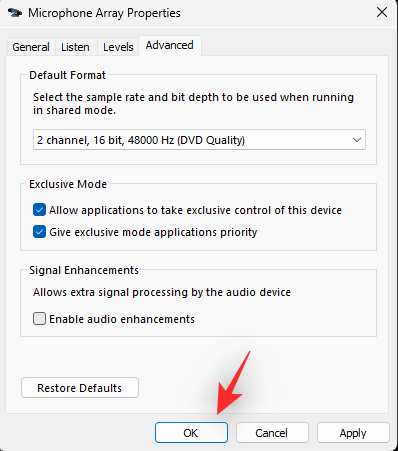Confirm changes with the OK button
398x451 pixels.
click(x=191, y=433)
